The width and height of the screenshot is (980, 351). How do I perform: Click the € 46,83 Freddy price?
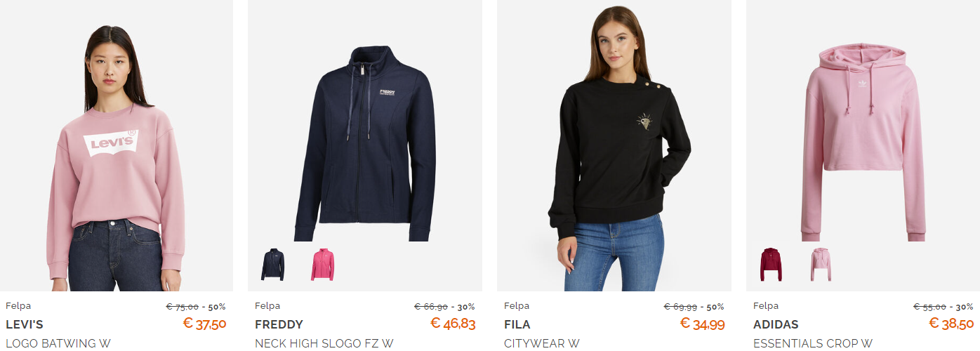point(453,323)
